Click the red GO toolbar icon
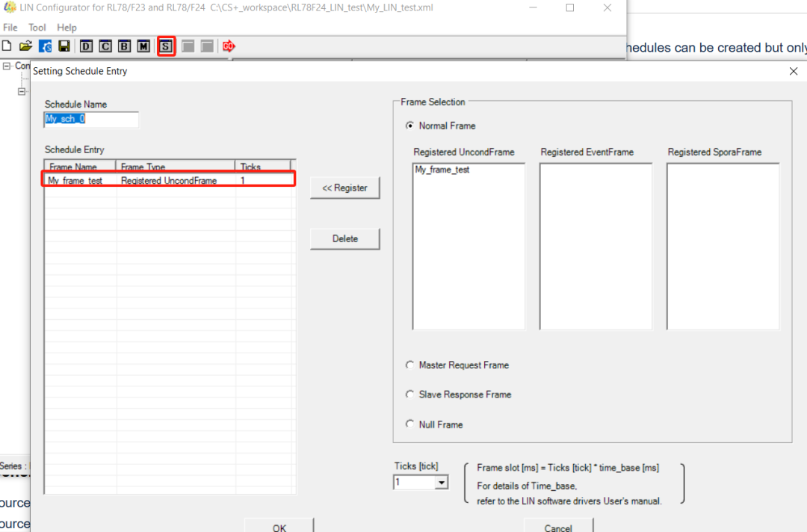 click(229, 46)
